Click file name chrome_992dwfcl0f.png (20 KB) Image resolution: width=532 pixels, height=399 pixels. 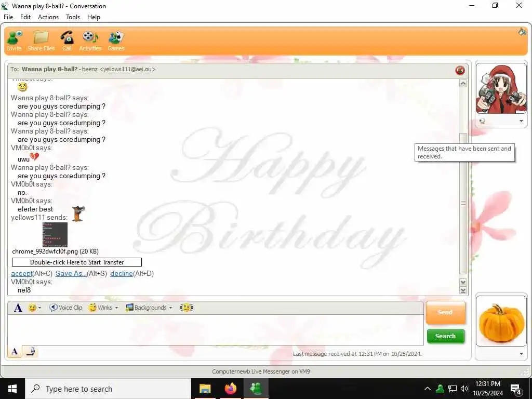[x=55, y=251]
